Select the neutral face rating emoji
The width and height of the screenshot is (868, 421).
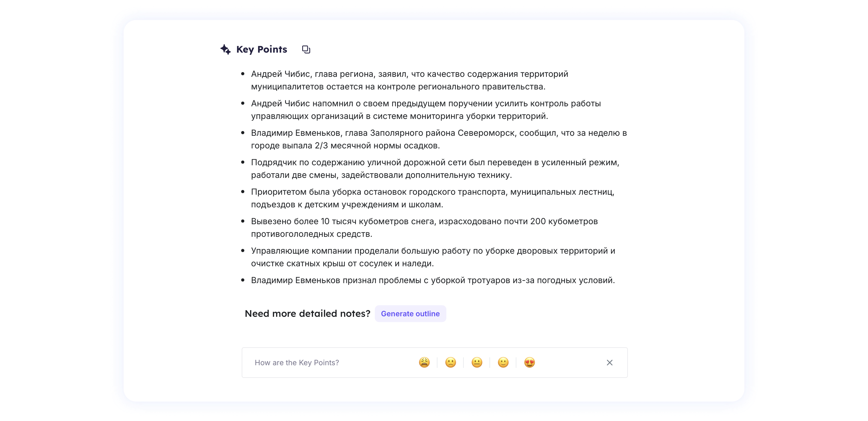click(x=477, y=362)
